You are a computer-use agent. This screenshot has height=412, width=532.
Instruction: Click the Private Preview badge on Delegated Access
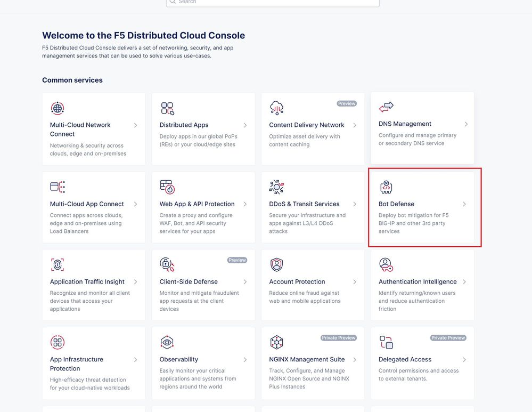click(448, 338)
